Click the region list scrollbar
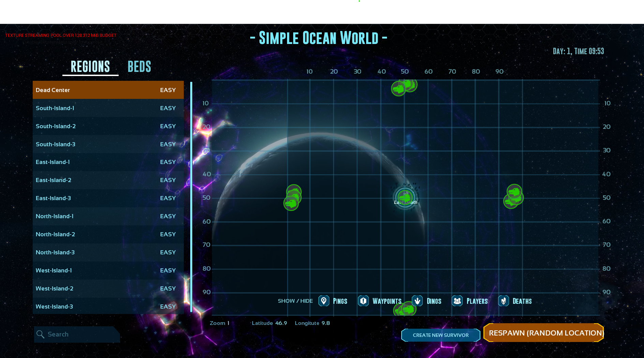Screen dimensions: 644x358 [191, 197]
